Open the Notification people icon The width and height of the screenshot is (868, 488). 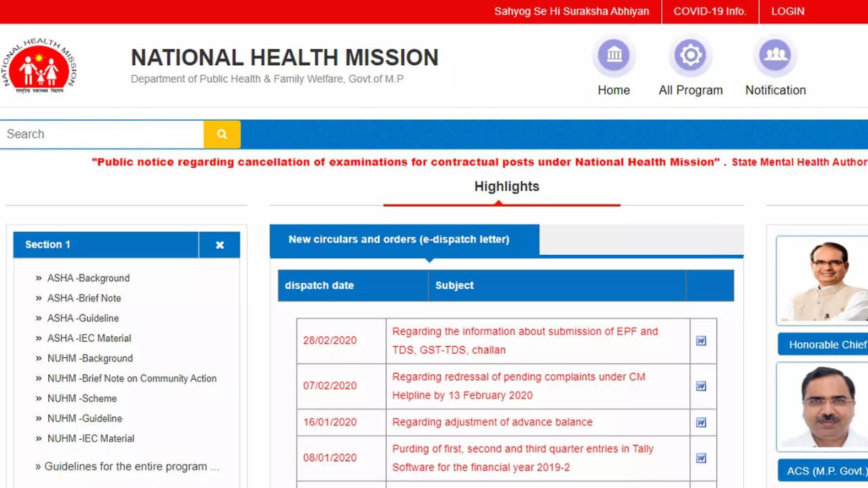775,55
